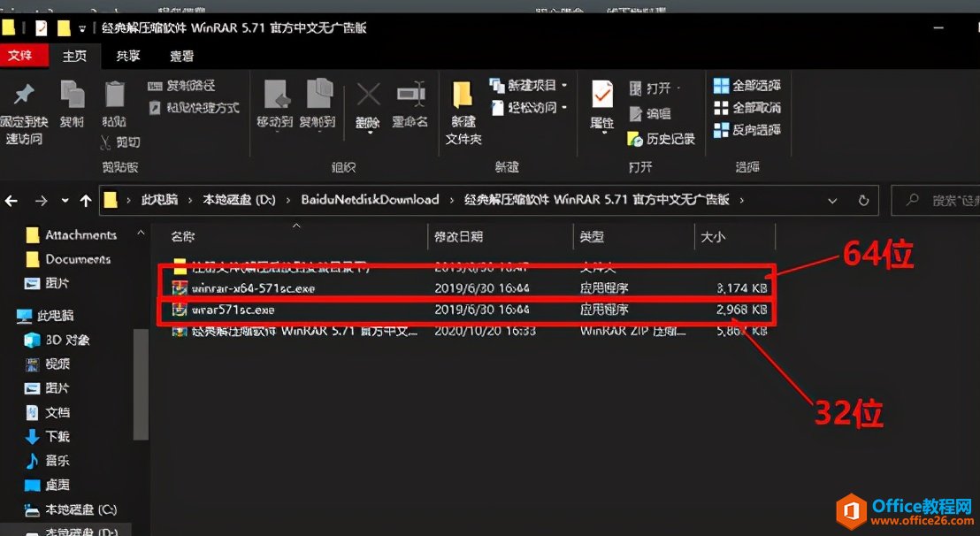Open the Move to (移动到) command
Screen dimensions: 980x536
275,103
